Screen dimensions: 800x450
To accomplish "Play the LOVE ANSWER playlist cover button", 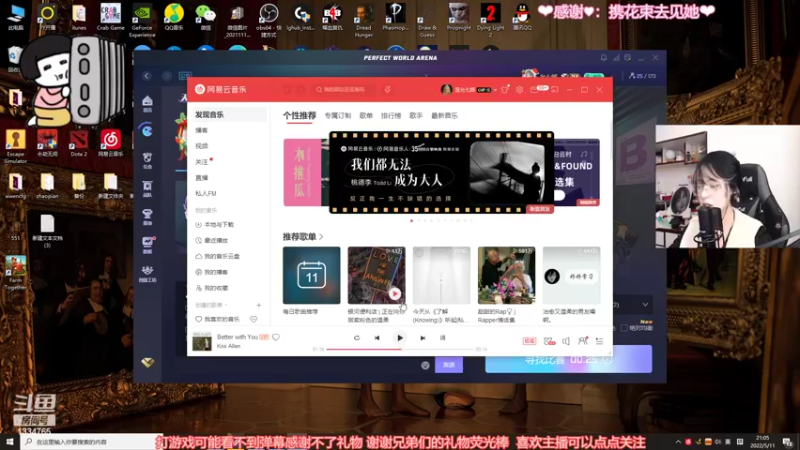I will coord(394,293).
